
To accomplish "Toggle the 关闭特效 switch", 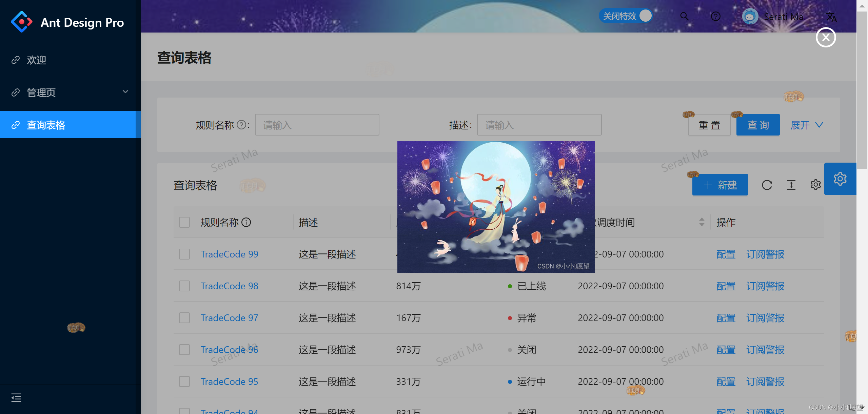I will (x=626, y=16).
